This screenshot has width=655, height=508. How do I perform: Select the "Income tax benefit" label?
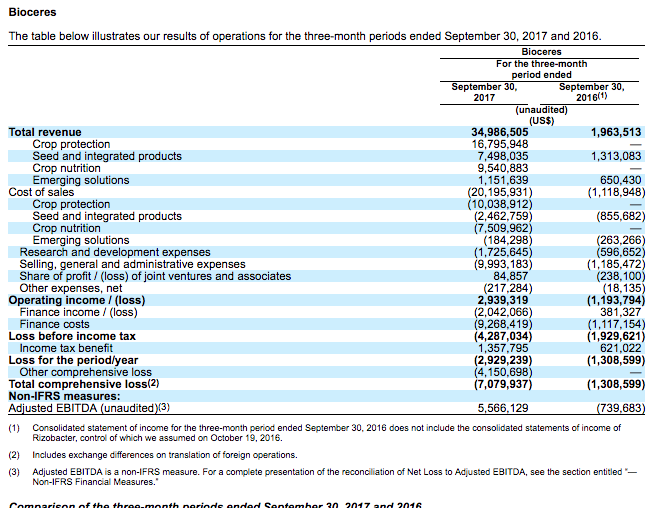pos(66,348)
